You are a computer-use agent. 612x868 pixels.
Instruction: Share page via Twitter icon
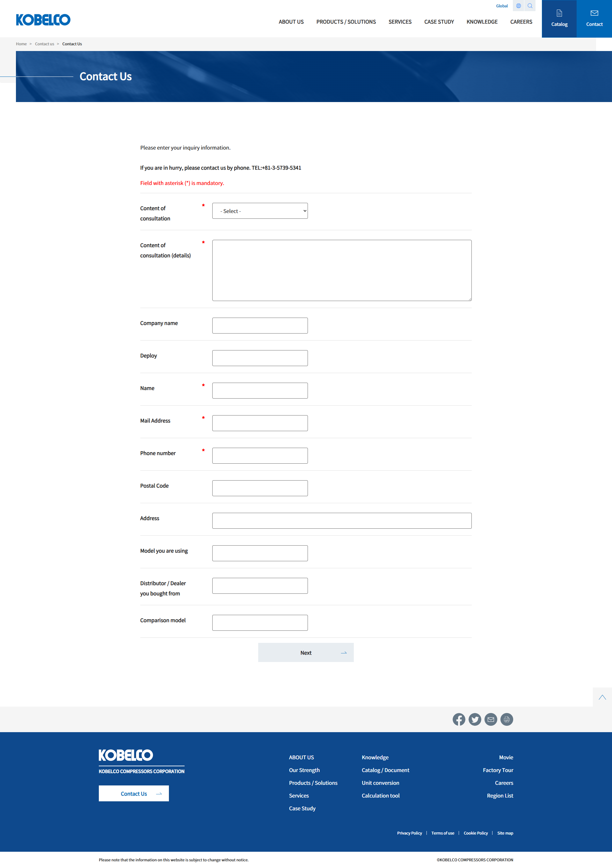(x=475, y=719)
